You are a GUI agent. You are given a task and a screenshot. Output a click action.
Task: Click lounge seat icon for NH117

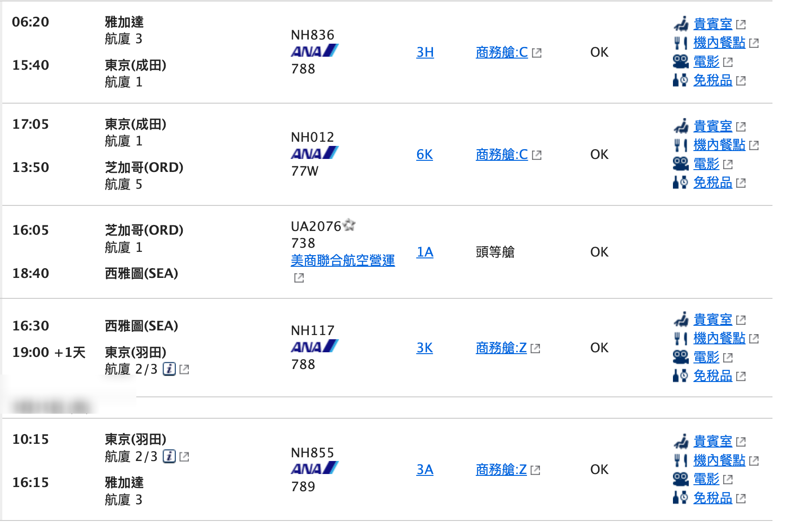(x=681, y=319)
